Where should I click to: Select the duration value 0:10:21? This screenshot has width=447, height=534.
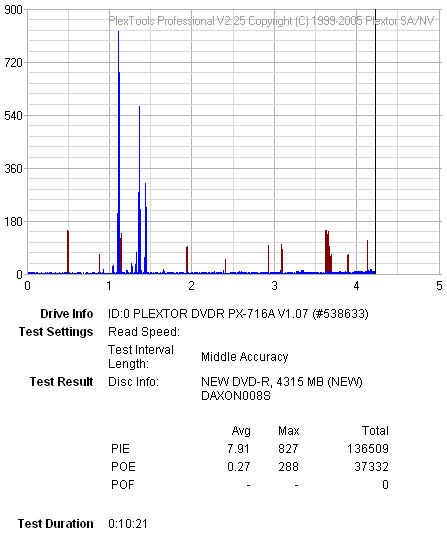point(128,523)
